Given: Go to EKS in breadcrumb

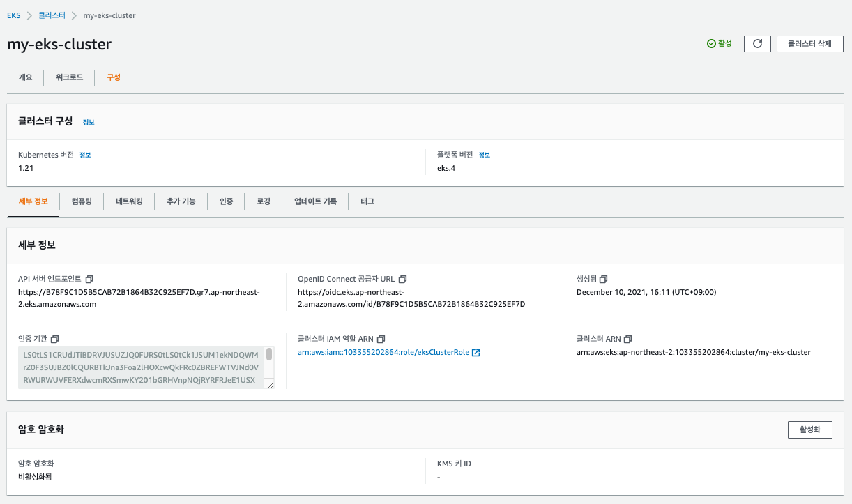Looking at the screenshot, I should (13, 15).
